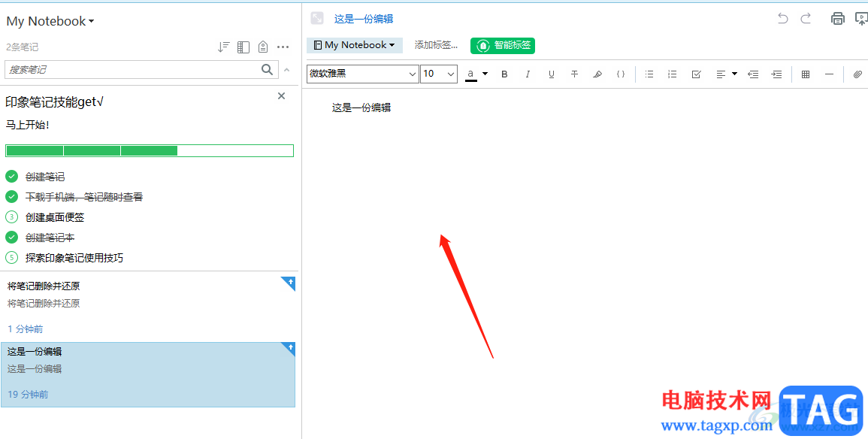Image resolution: width=868 pixels, height=439 pixels.
Task: Select step 5 探索印象笔记使用技巧
Action: pos(74,257)
